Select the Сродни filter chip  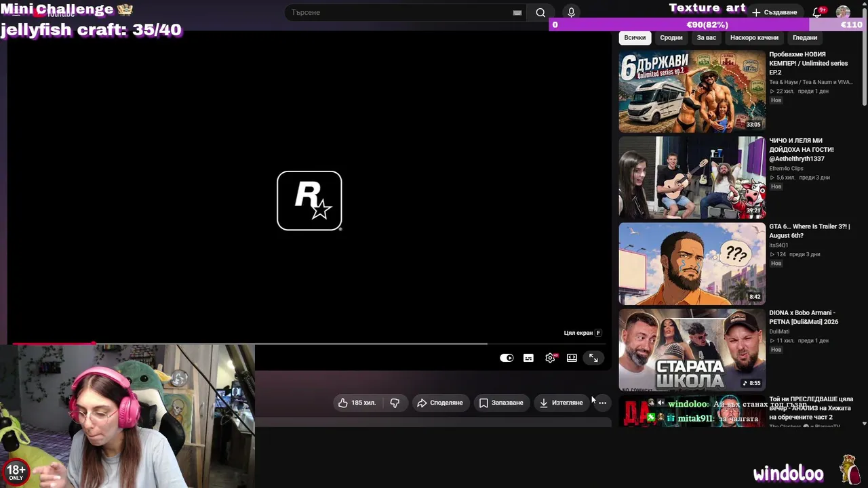[671, 38]
